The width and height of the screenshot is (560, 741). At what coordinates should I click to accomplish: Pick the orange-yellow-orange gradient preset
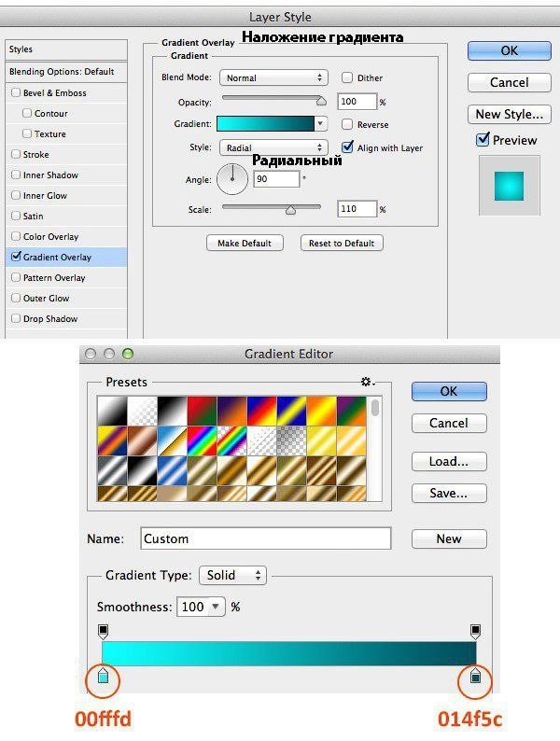tap(321, 411)
